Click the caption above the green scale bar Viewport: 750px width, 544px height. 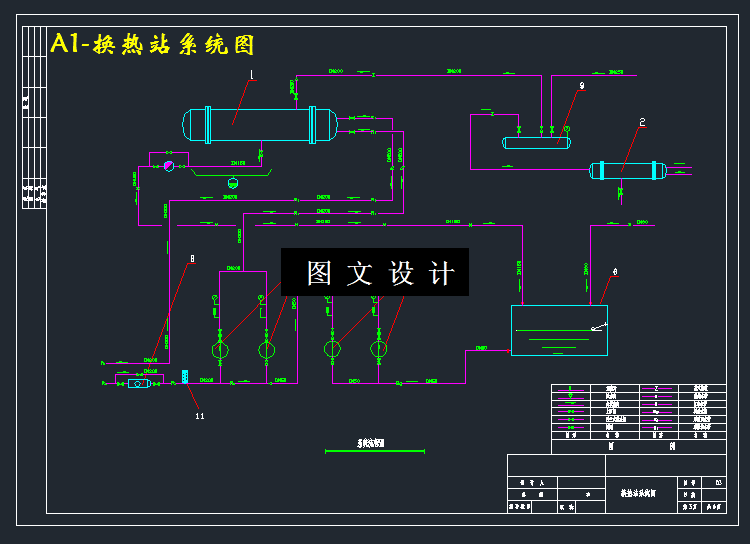pyautogui.click(x=371, y=443)
